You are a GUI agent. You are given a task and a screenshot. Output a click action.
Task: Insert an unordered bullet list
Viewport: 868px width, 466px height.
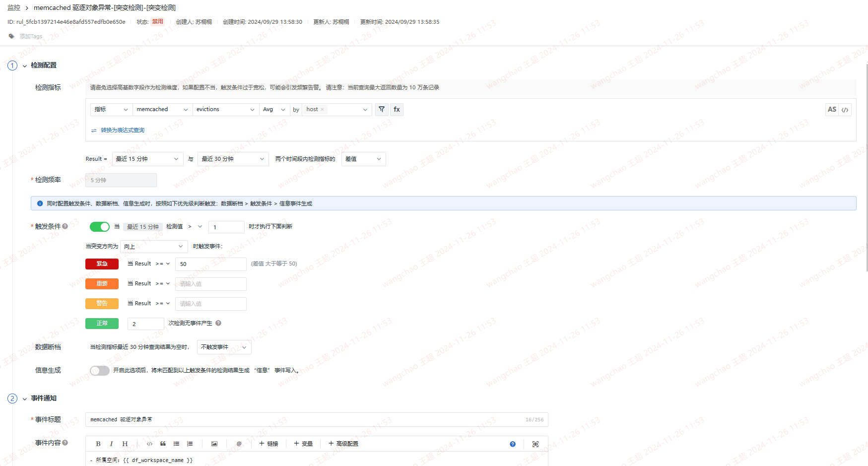click(176, 444)
